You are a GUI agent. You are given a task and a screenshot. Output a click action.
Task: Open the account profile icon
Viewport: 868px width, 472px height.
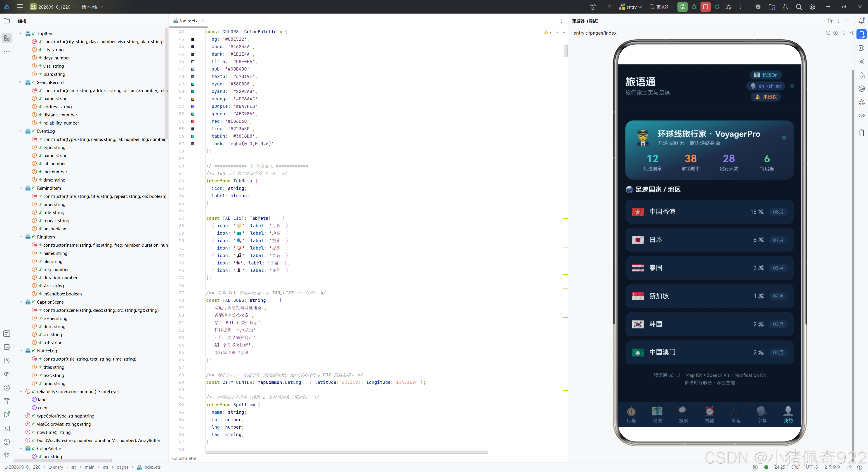(785, 7)
